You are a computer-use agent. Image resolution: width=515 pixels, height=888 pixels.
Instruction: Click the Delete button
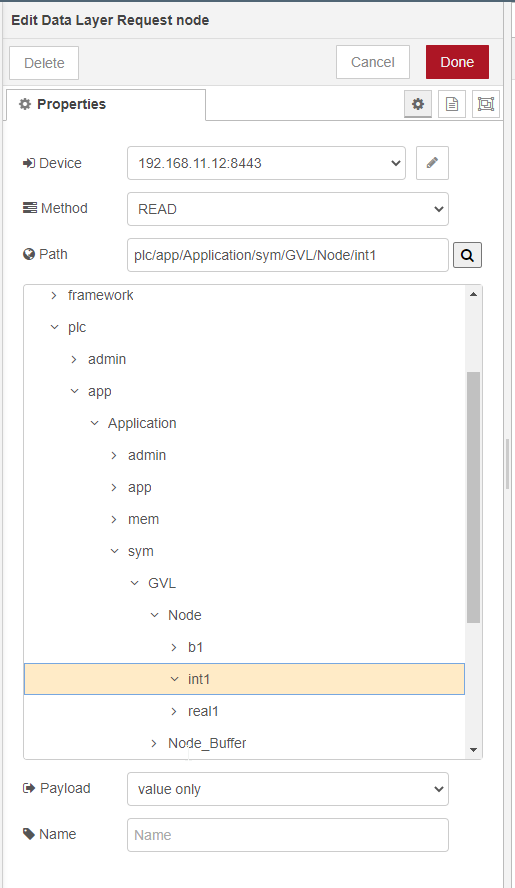point(44,63)
